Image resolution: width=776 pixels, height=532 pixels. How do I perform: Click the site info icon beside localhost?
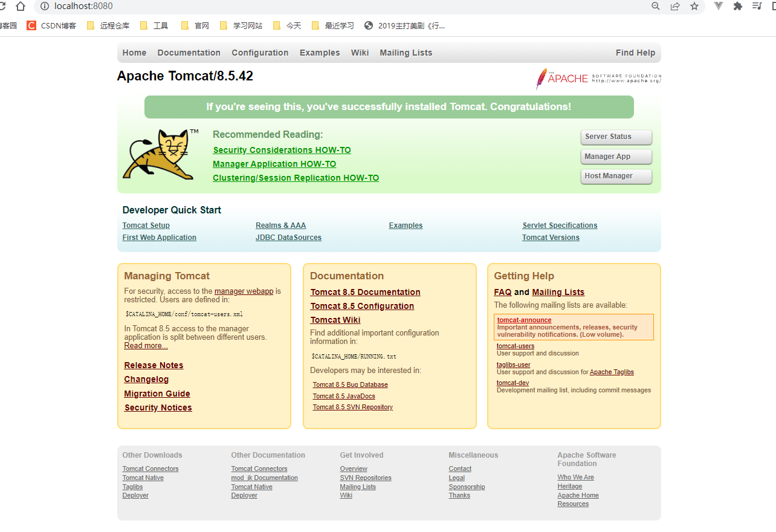[44, 6]
